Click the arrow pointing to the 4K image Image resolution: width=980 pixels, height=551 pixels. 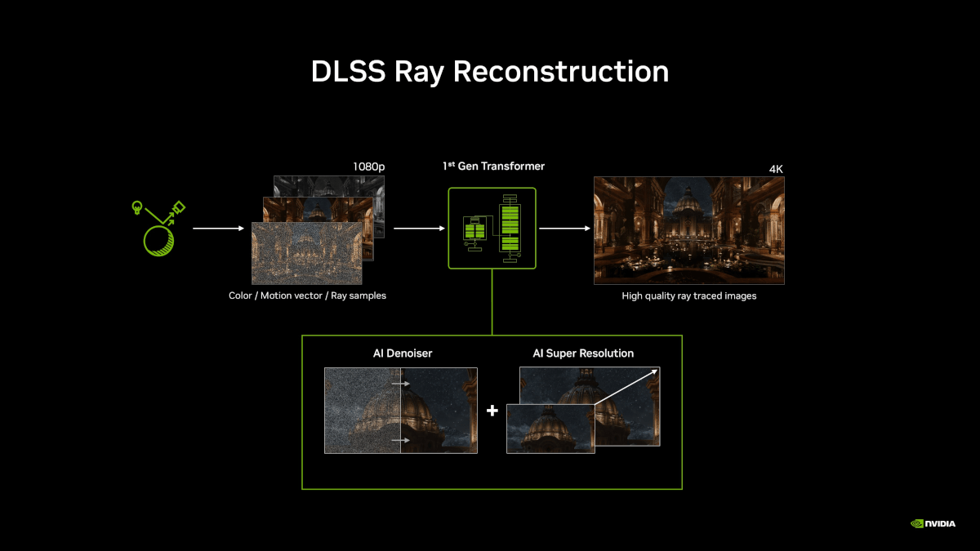click(x=564, y=229)
